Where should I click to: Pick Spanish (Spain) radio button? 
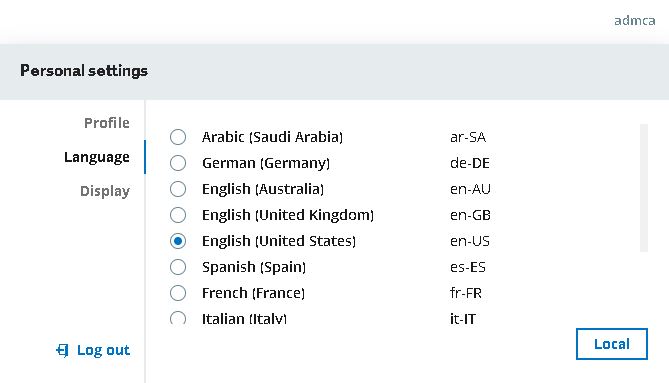pos(178,267)
